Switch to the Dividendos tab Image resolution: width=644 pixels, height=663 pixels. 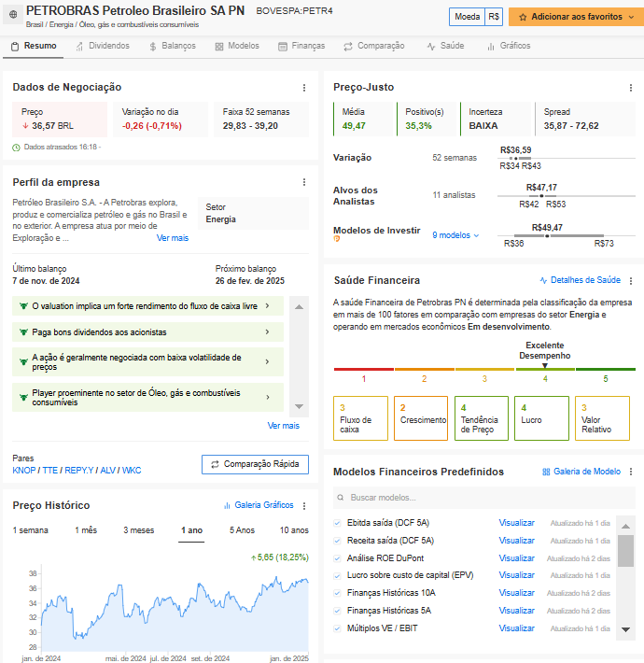103,46
